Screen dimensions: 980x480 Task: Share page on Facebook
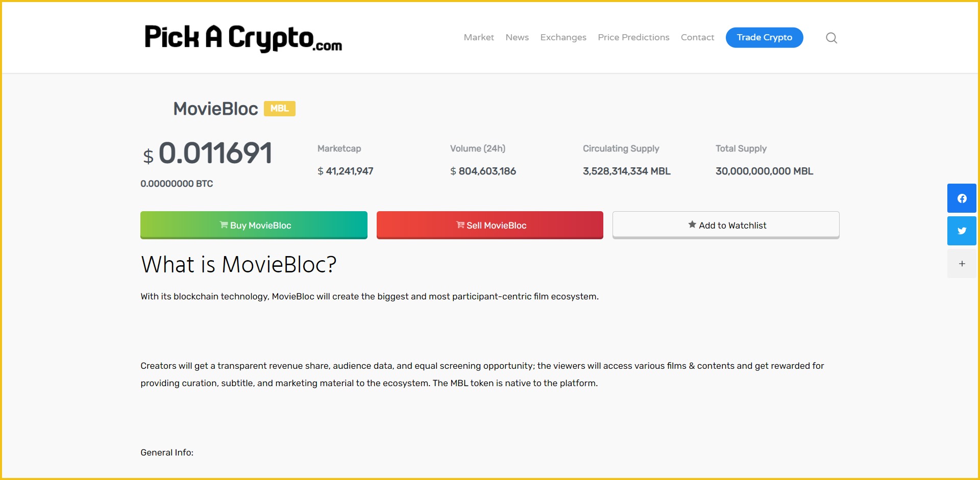pyautogui.click(x=962, y=198)
